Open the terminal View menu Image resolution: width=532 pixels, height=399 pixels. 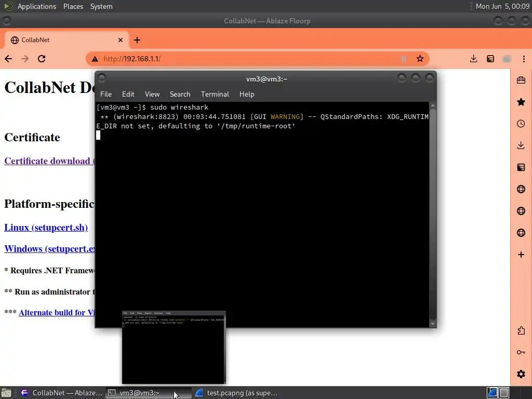[152, 95]
